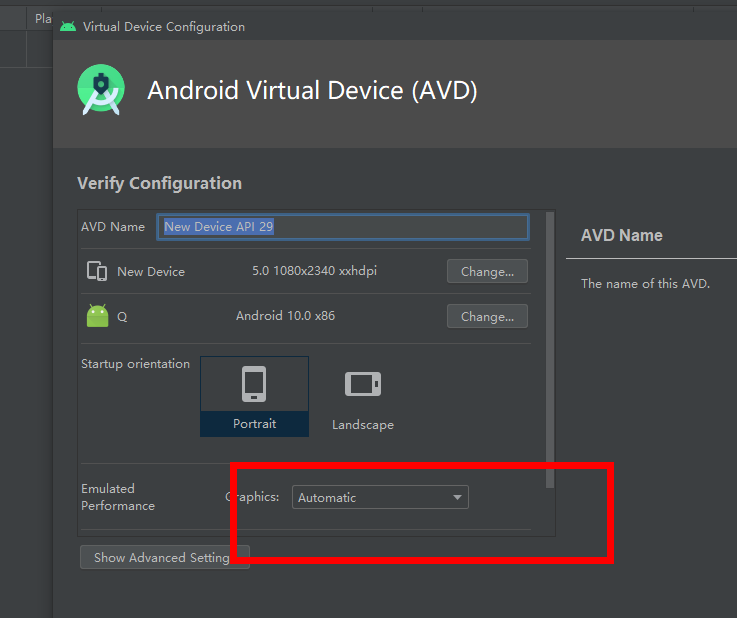Screen dimensions: 737x618
Task: Click the landscape phone icon
Action: pyautogui.click(x=363, y=384)
